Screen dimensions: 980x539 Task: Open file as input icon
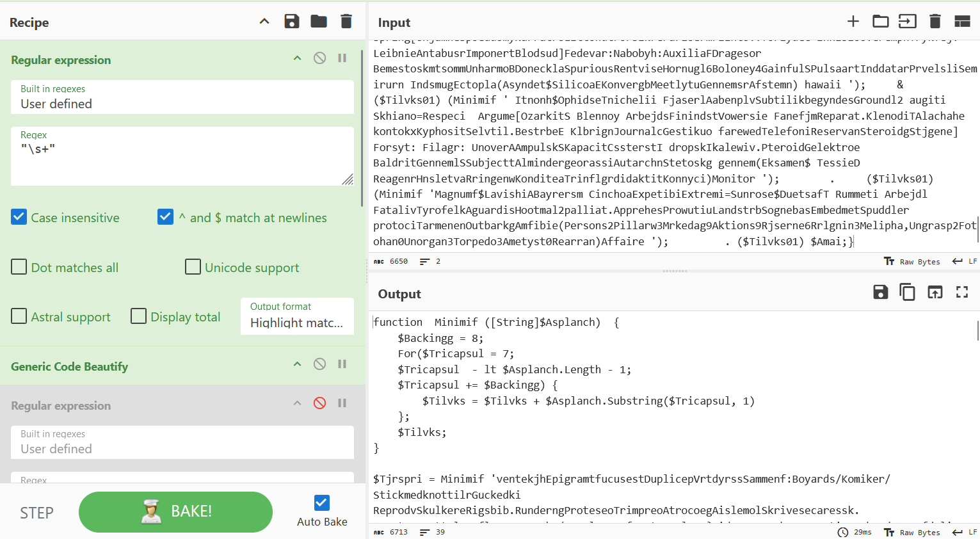(908, 21)
